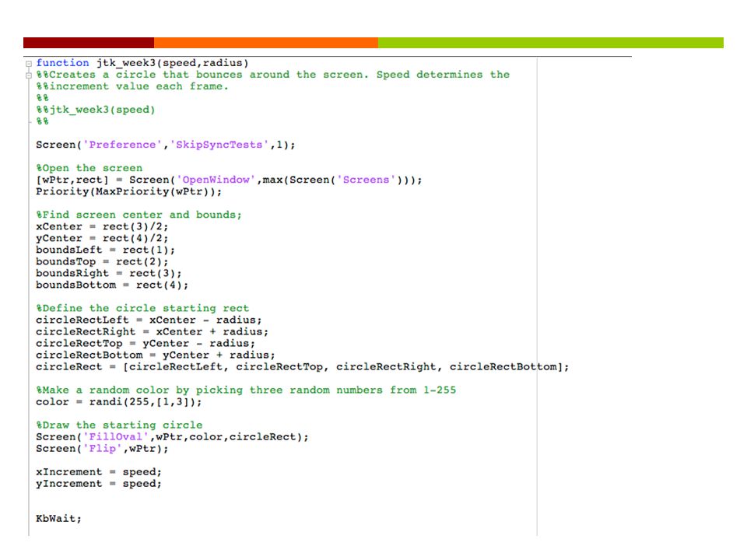Click '%Define the circle starting rect' comment
Viewport: 747px width, 560px height.
(142, 308)
